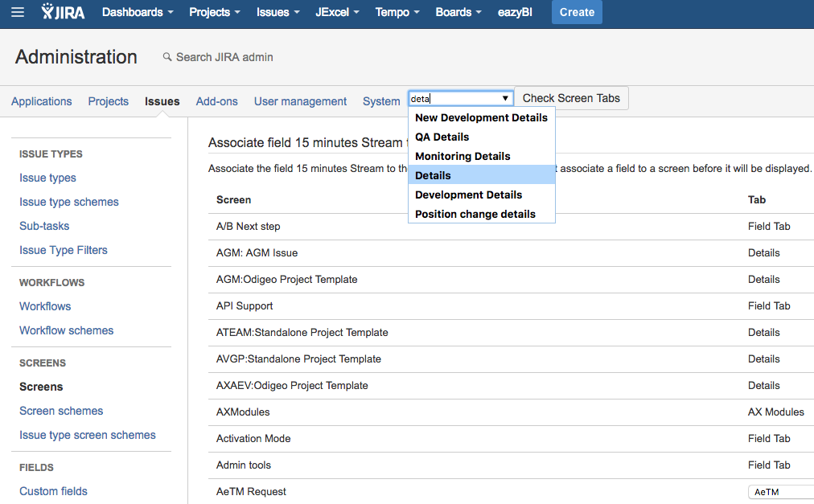Open the hamburger sidebar menu icon
The height and width of the screenshot is (504, 814).
18,12
